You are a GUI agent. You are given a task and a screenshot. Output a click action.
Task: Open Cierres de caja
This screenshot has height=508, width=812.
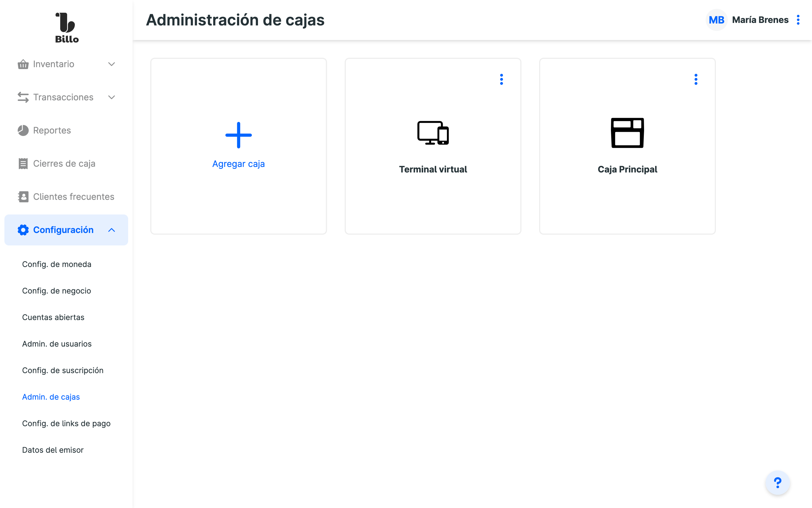(64, 164)
